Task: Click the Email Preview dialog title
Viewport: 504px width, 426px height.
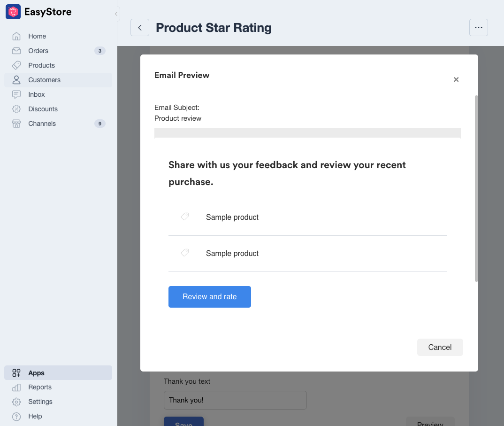Action: click(182, 75)
